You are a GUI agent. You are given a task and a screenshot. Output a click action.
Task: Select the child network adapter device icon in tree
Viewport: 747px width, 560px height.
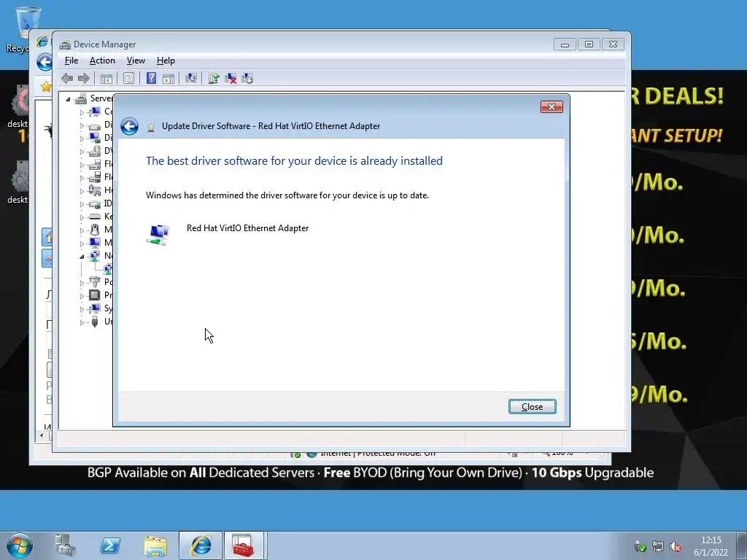108,269
